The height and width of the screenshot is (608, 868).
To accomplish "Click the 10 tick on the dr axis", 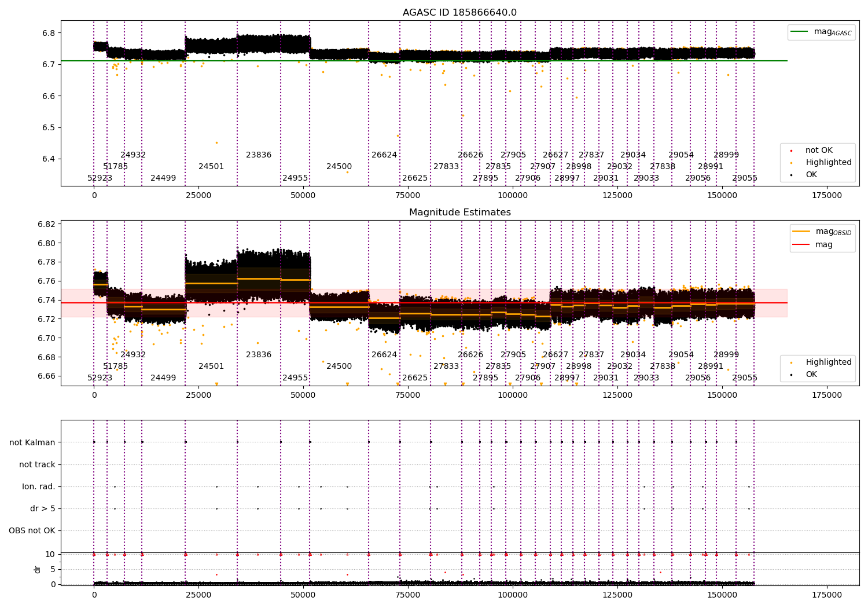I will (x=50, y=555).
